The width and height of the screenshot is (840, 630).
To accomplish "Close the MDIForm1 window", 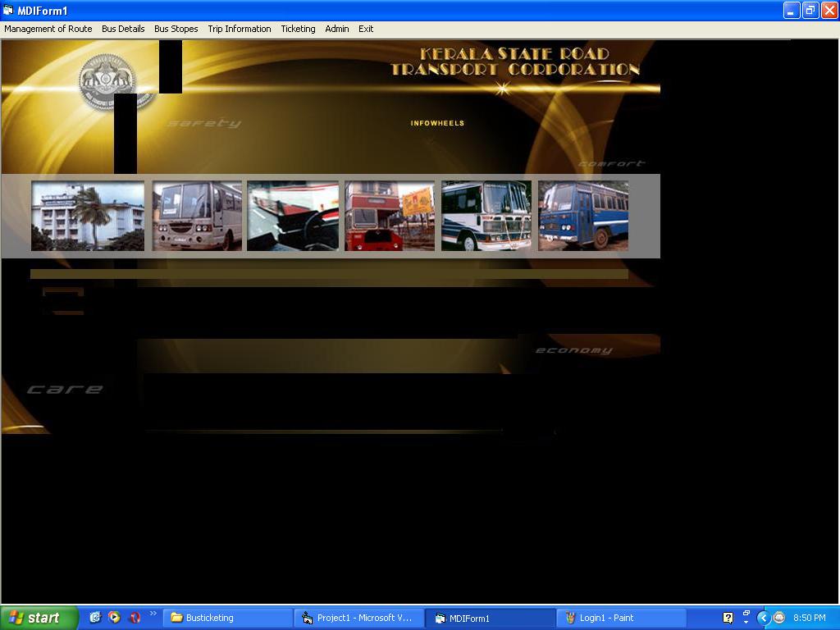I will click(829, 10).
